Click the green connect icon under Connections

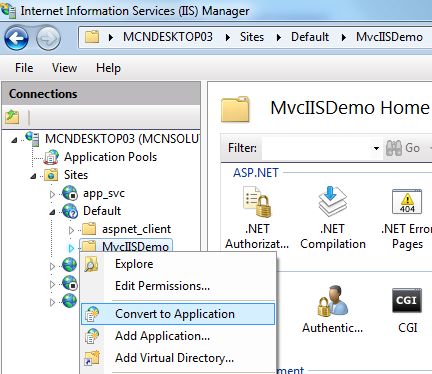tap(12, 117)
